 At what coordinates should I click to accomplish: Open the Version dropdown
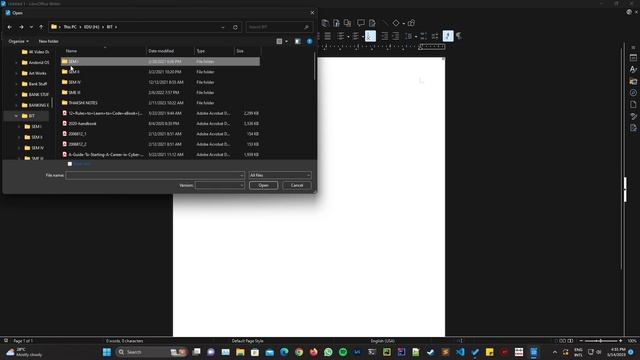point(220,185)
